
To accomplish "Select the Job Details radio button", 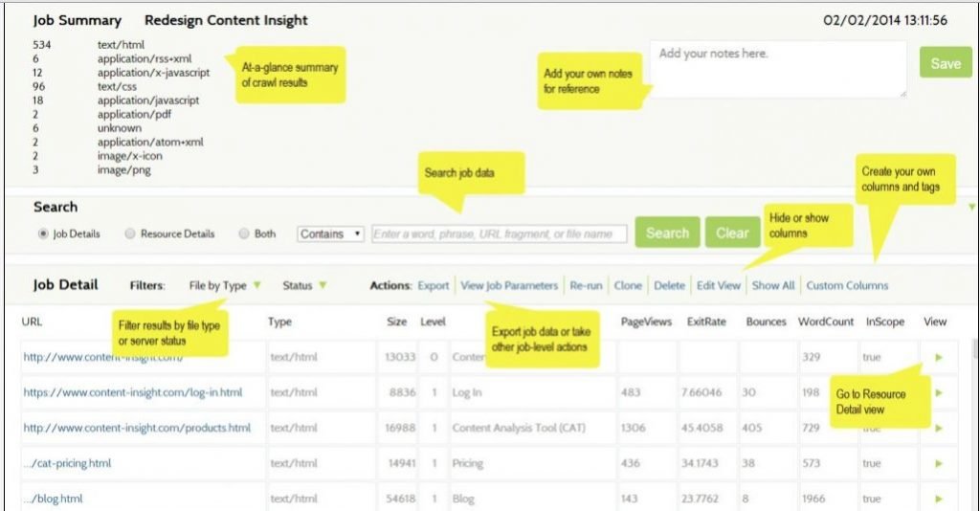I will (x=43, y=233).
